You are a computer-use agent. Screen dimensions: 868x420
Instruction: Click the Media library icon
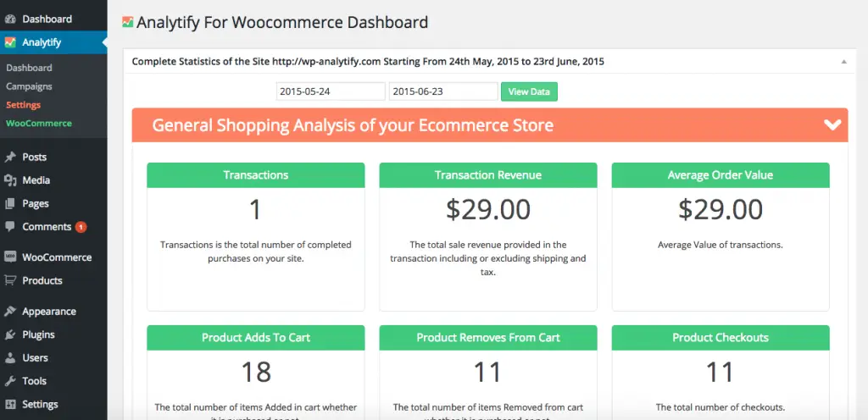(10, 180)
